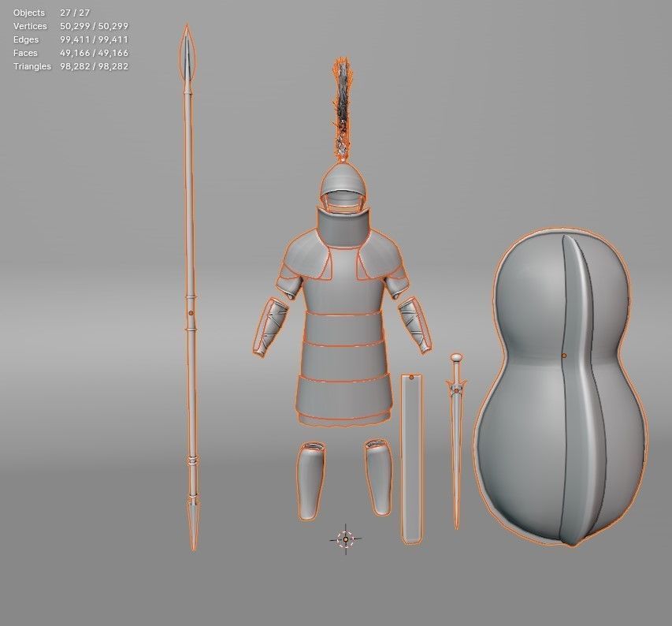Click the spear's orange origin dot
The image size is (672, 626).
(191, 313)
